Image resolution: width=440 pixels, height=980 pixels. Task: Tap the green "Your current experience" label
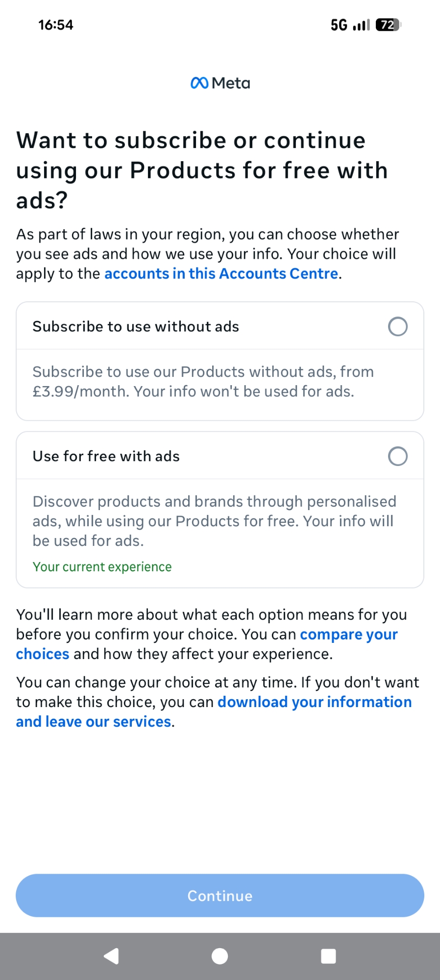(x=102, y=567)
